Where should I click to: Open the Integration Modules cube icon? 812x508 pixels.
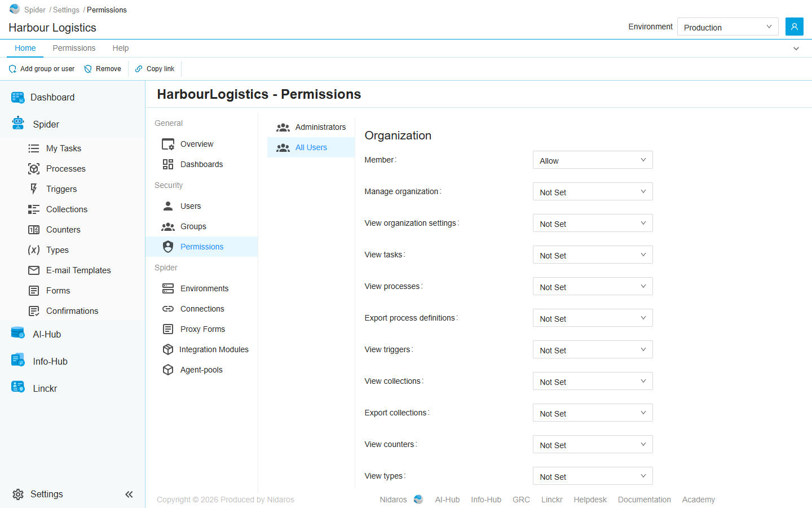[x=168, y=349]
